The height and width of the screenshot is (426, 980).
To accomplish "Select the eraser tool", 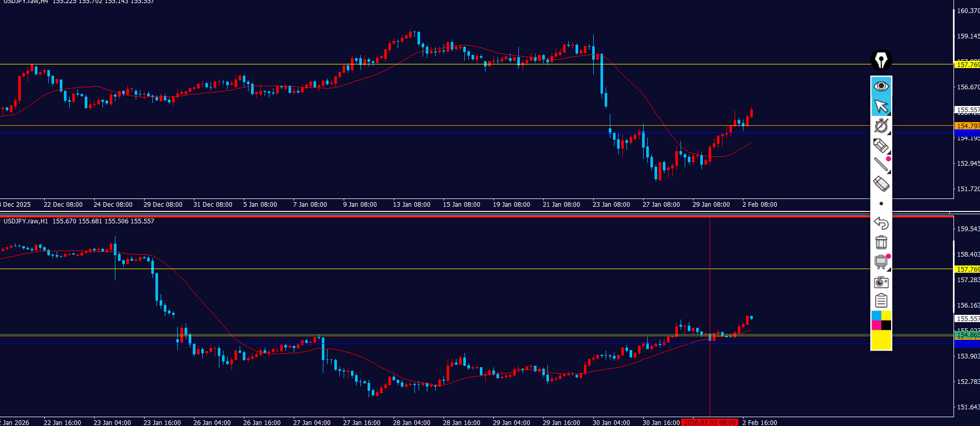I will click(x=881, y=184).
